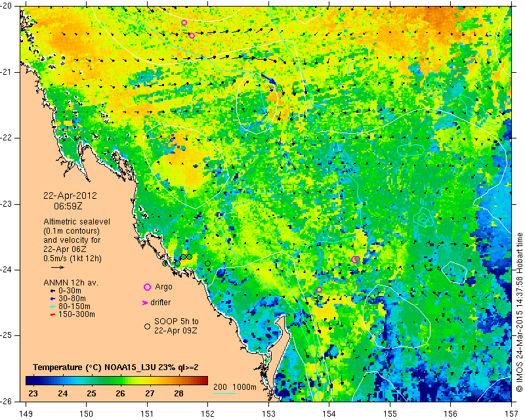Click the longitude axis label 153

click(x=268, y=414)
